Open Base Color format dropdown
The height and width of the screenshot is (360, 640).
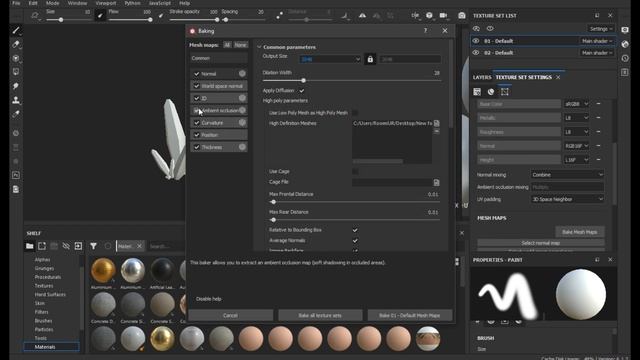click(x=576, y=104)
